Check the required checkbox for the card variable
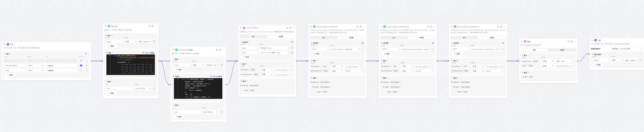 point(81,70)
